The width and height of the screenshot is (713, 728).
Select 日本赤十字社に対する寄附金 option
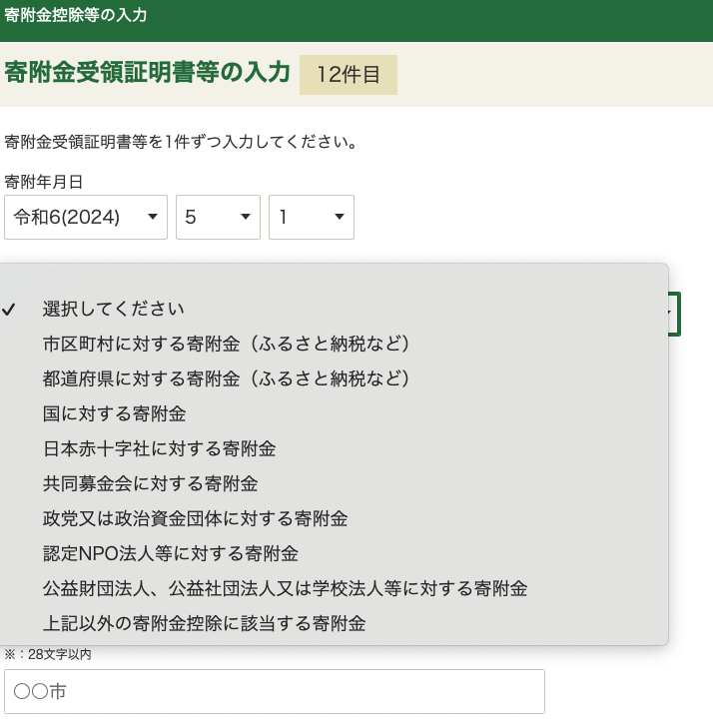pyautogui.click(x=159, y=449)
